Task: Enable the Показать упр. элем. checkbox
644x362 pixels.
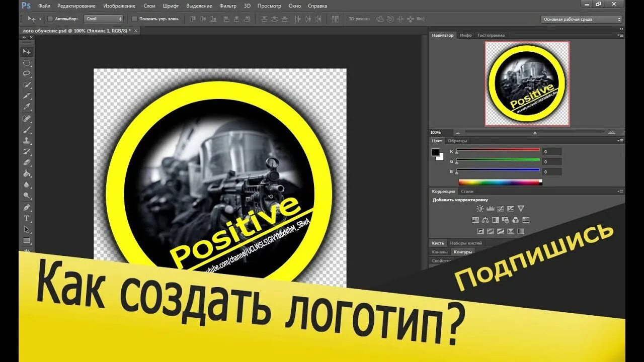Action: (x=134, y=19)
